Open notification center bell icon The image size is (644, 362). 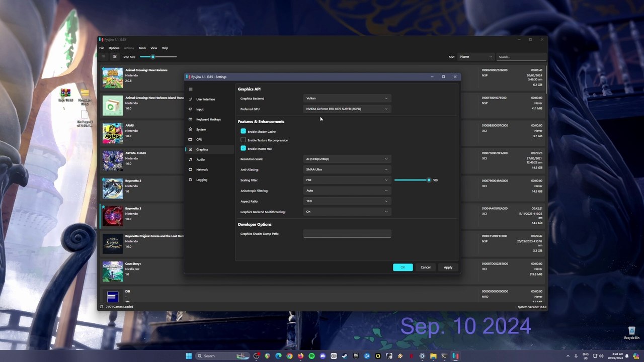click(626, 356)
